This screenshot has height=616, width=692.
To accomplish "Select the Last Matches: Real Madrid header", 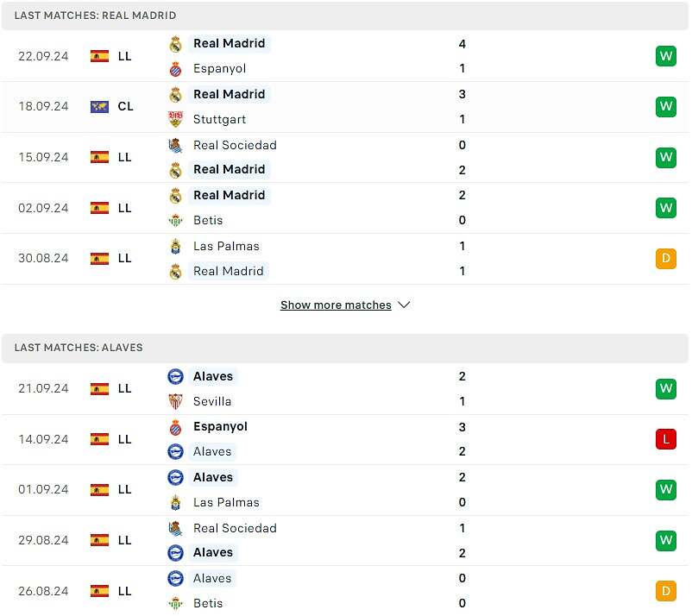I will point(95,16).
